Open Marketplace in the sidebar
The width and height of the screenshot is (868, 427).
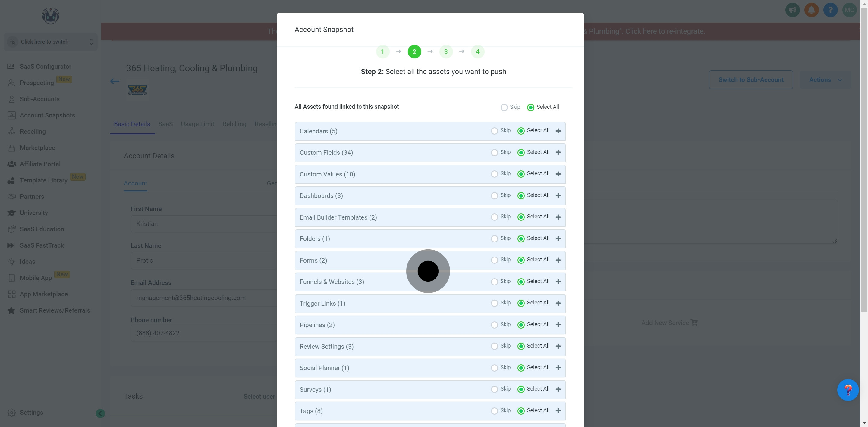37,148
